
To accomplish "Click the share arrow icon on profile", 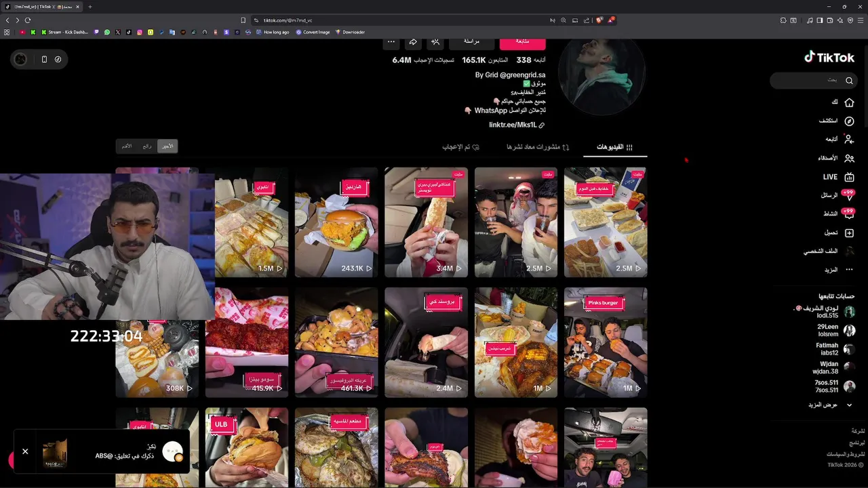I will [412, 42].
